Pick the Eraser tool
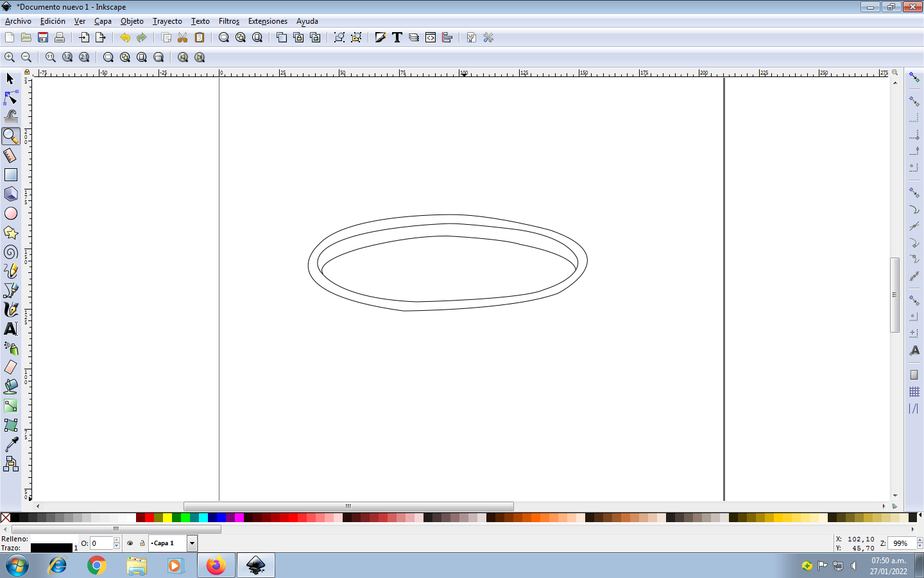This screenshot has height=578, width=924. [11, 367]
